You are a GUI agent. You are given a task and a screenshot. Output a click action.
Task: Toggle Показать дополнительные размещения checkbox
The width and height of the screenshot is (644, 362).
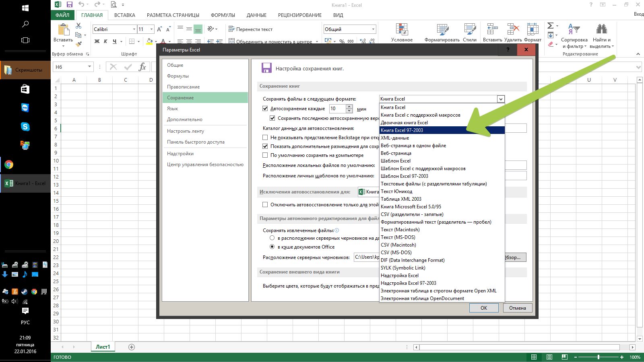click(265, 146)
